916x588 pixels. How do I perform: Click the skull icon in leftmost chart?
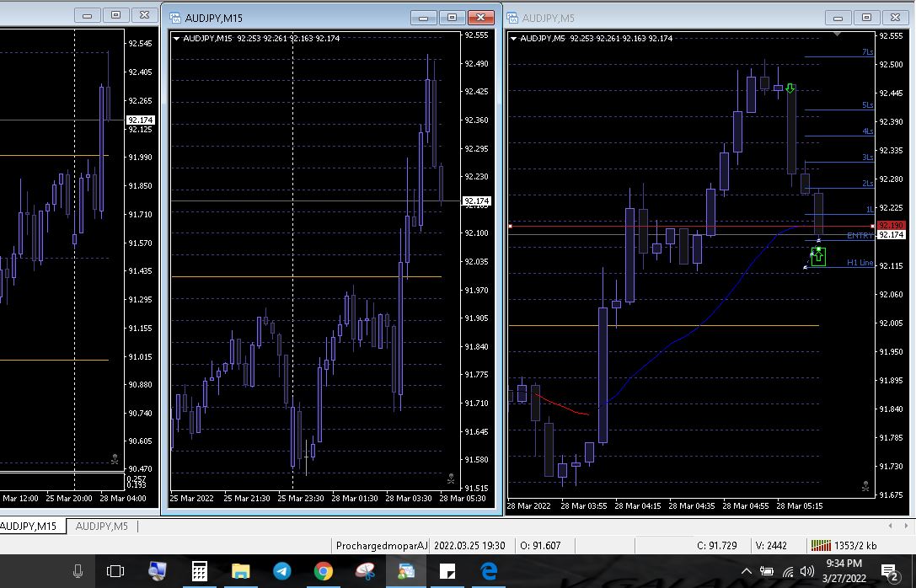tap(115, 459)
